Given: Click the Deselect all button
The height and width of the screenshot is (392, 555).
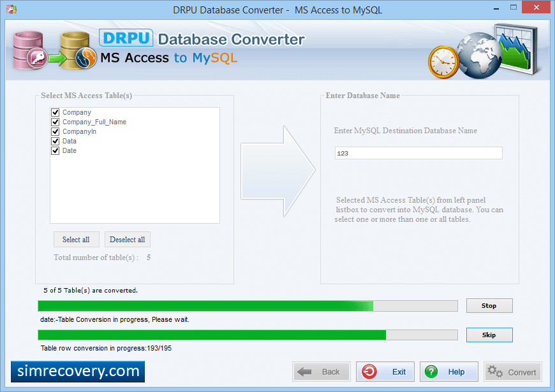Looking at the screenshot, I should (128, 240).
